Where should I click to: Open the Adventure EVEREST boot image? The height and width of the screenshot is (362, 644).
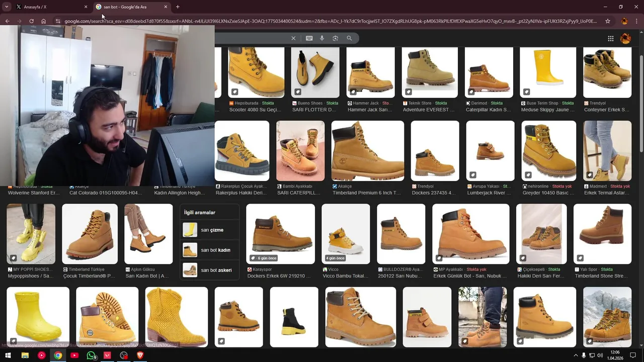(x=430, y=72)
